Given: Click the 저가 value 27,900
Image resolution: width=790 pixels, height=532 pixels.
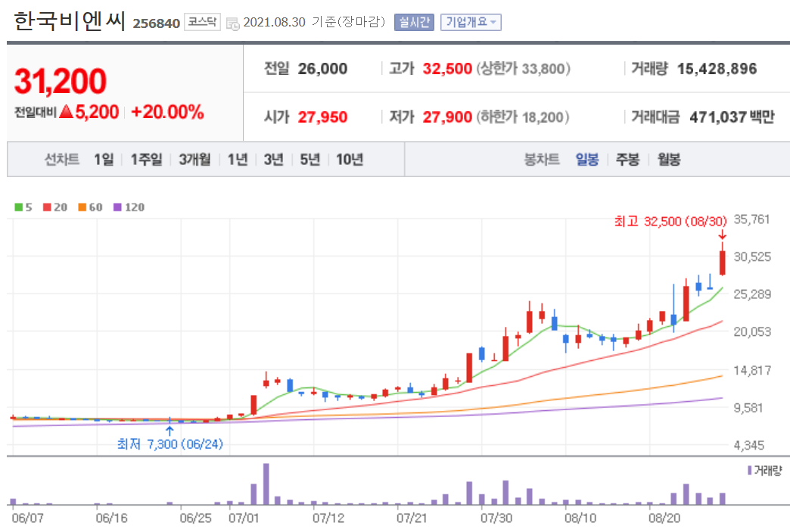Looking at the screenshot, I should coord(447,117).
